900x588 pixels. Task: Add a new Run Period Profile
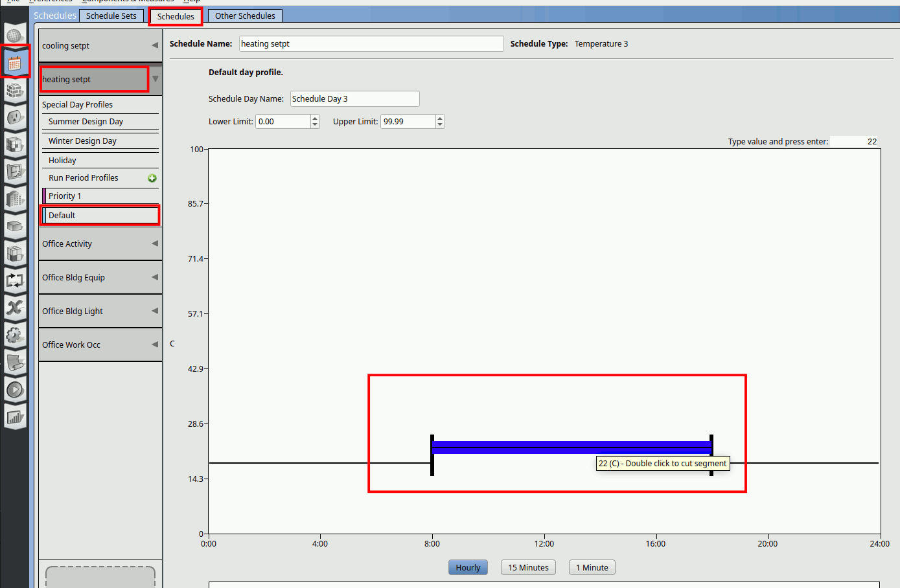click(x=152, y=178)
